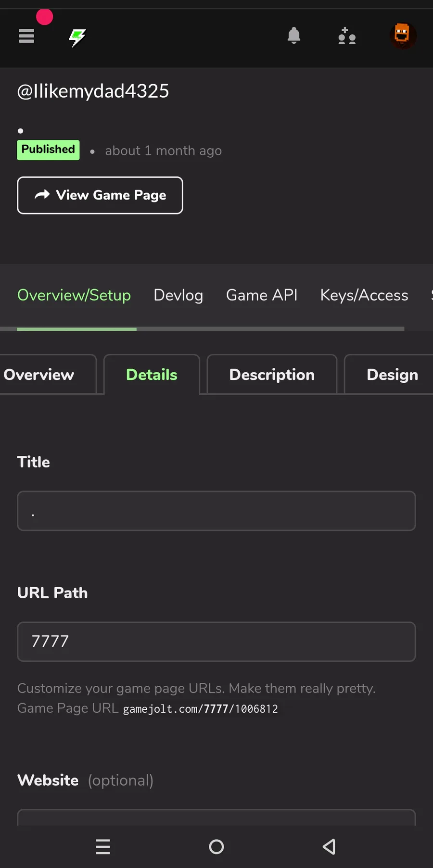This screenshot has width=433, height=868.
Task: Click the @Ilikemydad4325 username heading
Action: pos(93,91)
